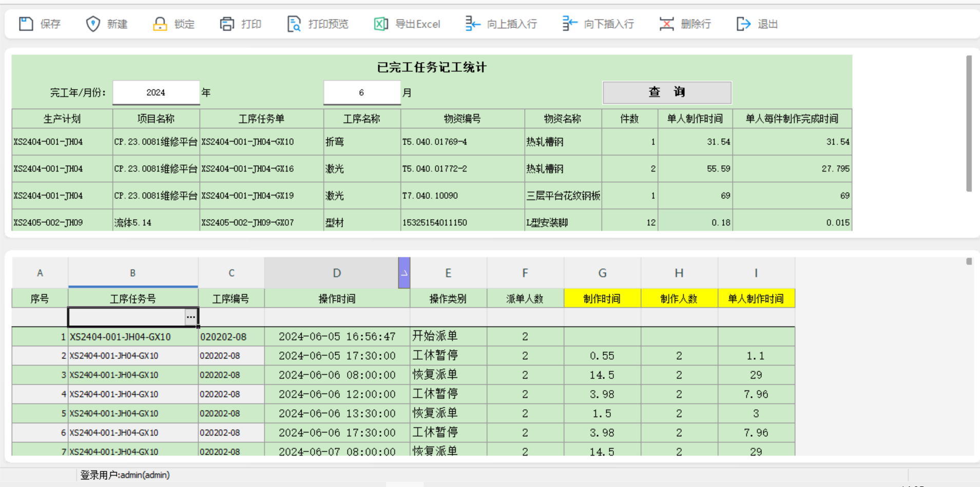Click column D header sort arrow
This screenshot has height=487, width=980.
tap(404, 273)
